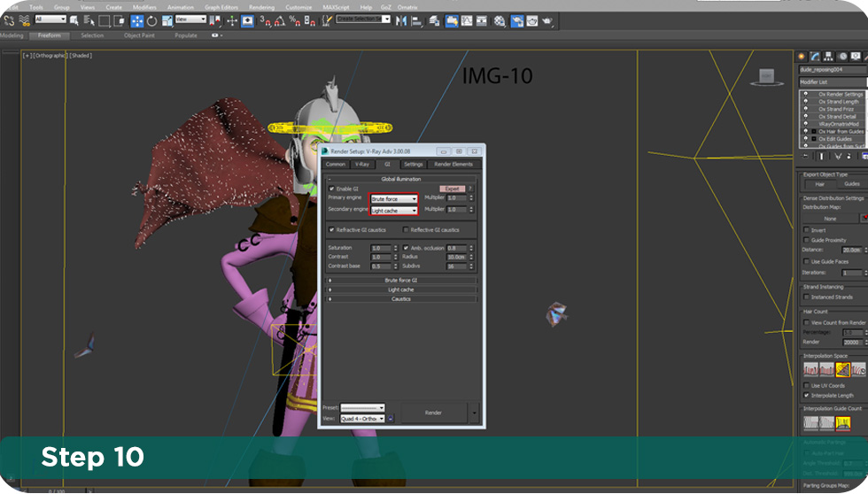Select Rectangular Selection Region tool

(x=104, y=20)
